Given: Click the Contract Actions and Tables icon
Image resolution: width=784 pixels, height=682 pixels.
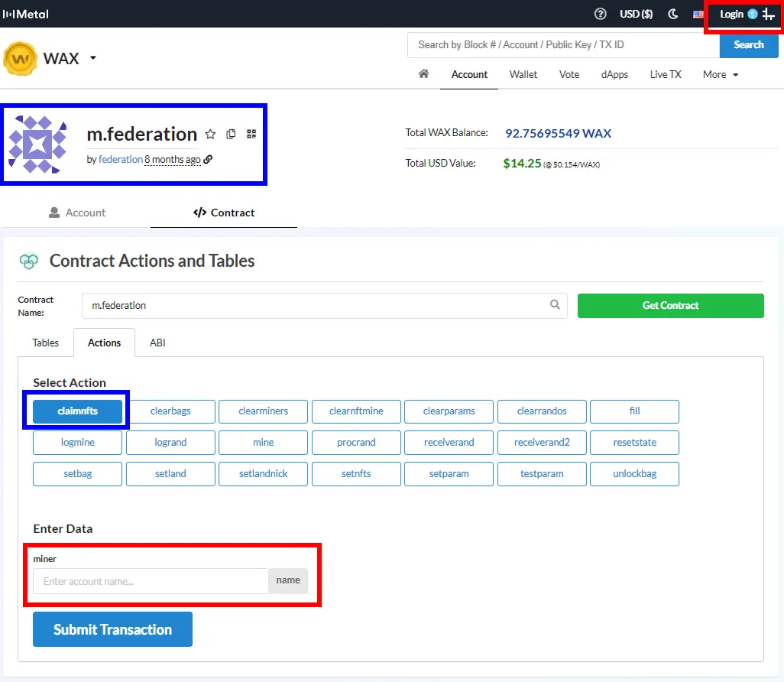Looking at the screenshot, I should (x=29, y=261).
